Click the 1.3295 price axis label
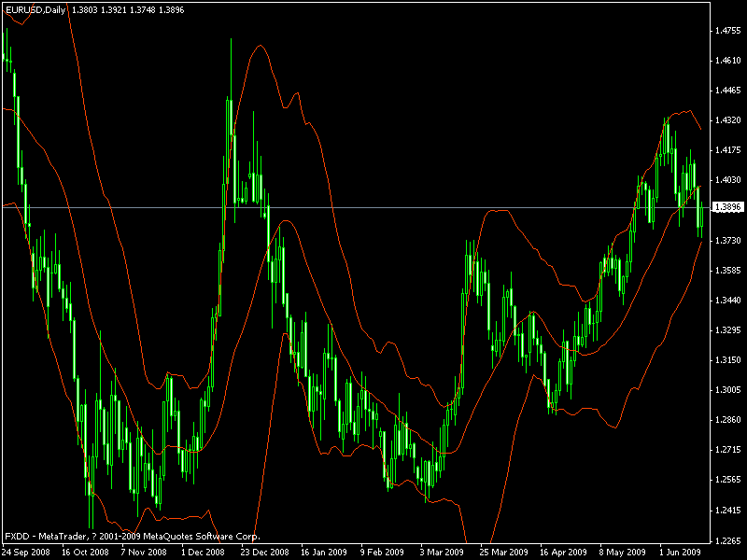Viewport: 747px width, 560px height. point(728,330)
